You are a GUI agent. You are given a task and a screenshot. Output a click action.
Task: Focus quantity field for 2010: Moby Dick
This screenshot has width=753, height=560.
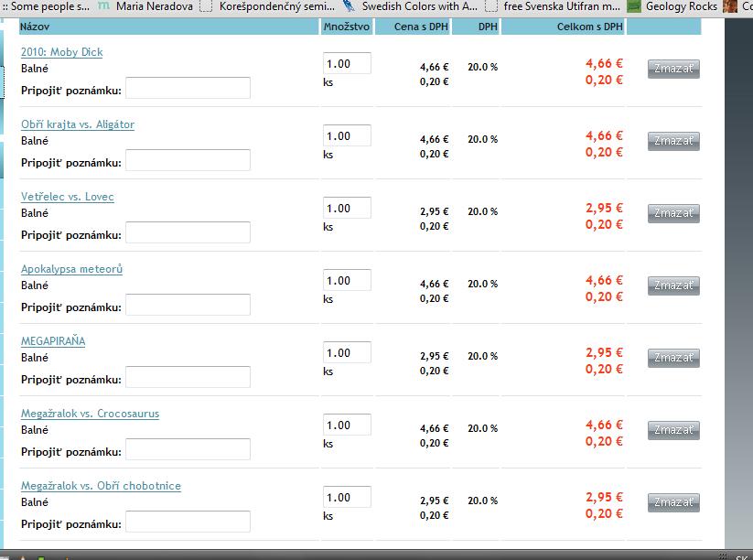(x=347, y=63)
